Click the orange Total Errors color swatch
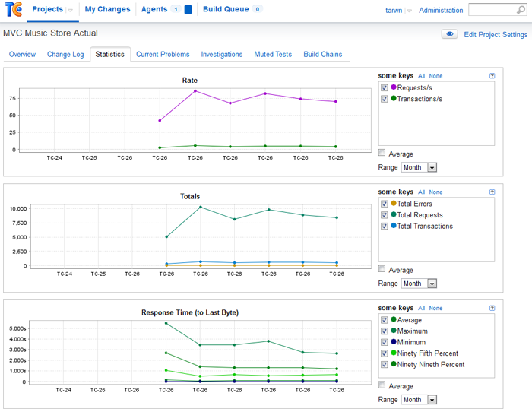Screen dimensions: 532x412 394,203
